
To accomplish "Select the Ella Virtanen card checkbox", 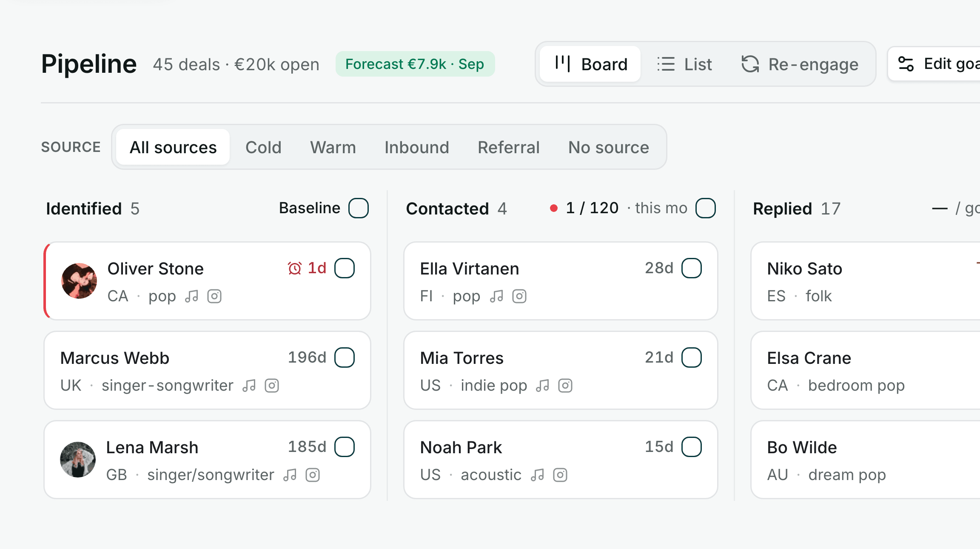I will click(692, 268).
